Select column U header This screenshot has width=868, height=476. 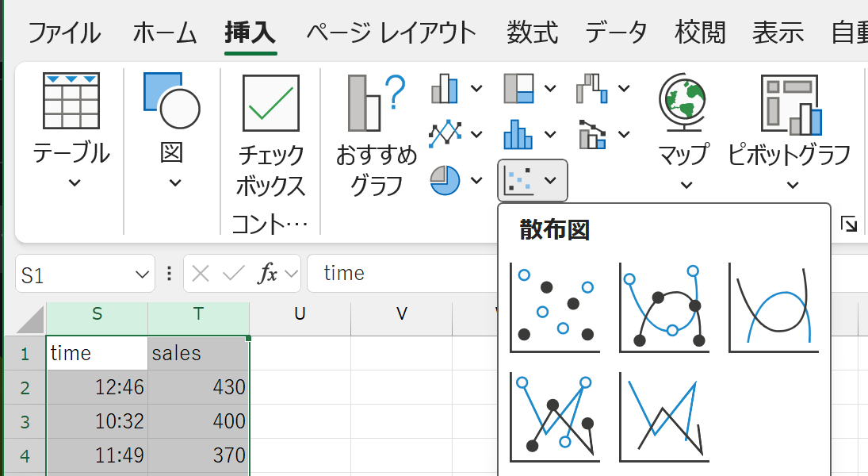click(x=300, y=314)
